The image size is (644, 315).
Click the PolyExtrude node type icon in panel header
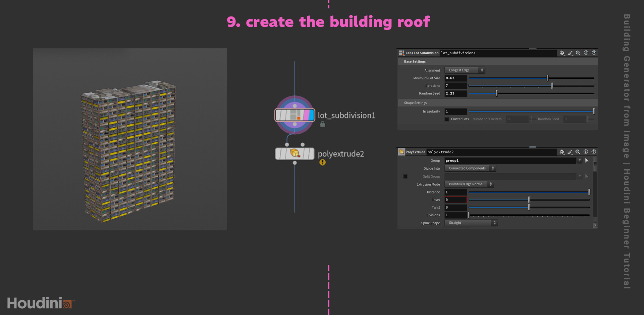401,152
